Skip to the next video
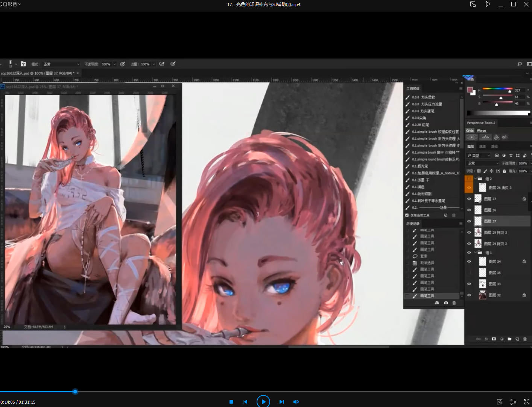The width and height of the screenshot is (532, 407). (281, 402)
